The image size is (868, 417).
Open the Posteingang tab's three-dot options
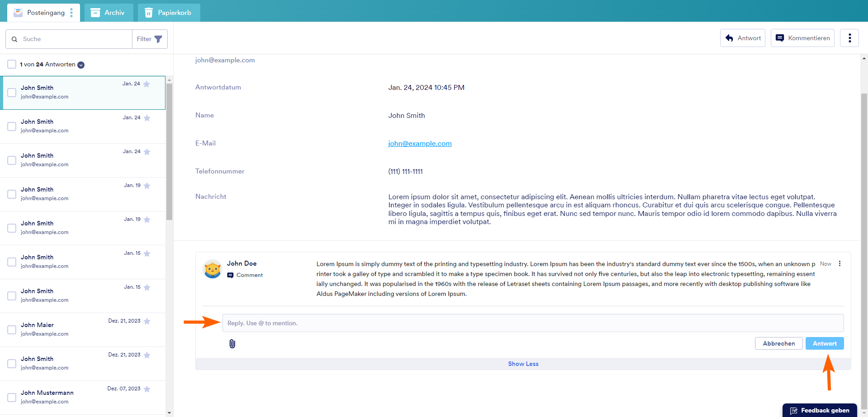71,13
